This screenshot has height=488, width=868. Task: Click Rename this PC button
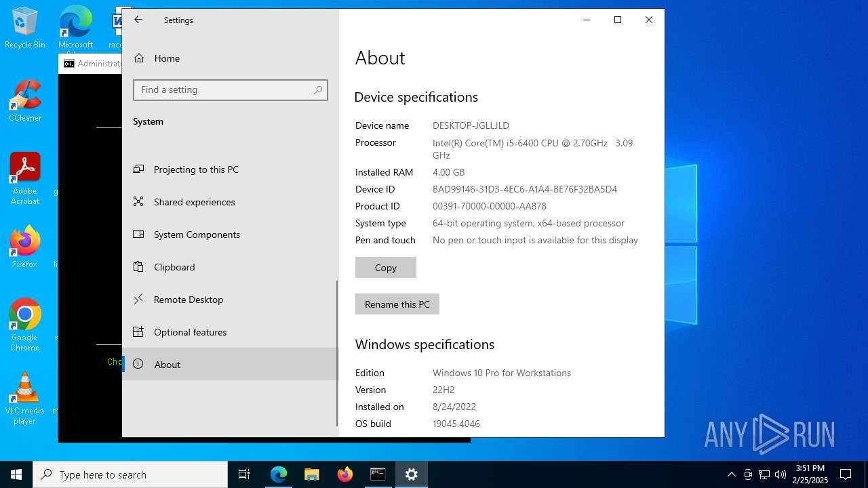(397, 304)
